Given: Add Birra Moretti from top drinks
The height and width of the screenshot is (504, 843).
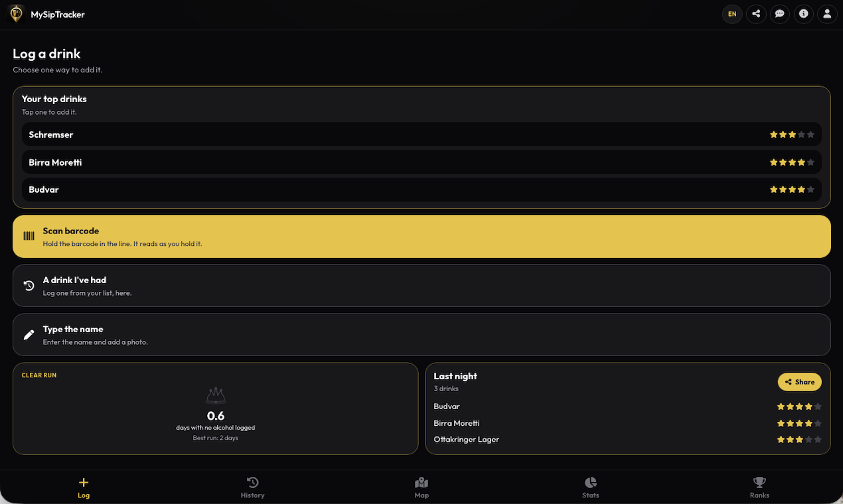Looking at the screenshot, I should coord(421,162).
